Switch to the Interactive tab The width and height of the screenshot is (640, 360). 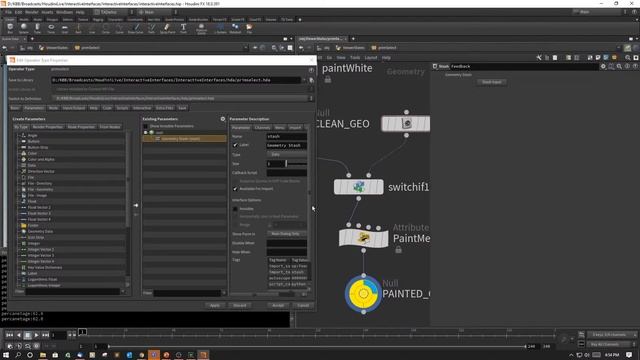142,108
